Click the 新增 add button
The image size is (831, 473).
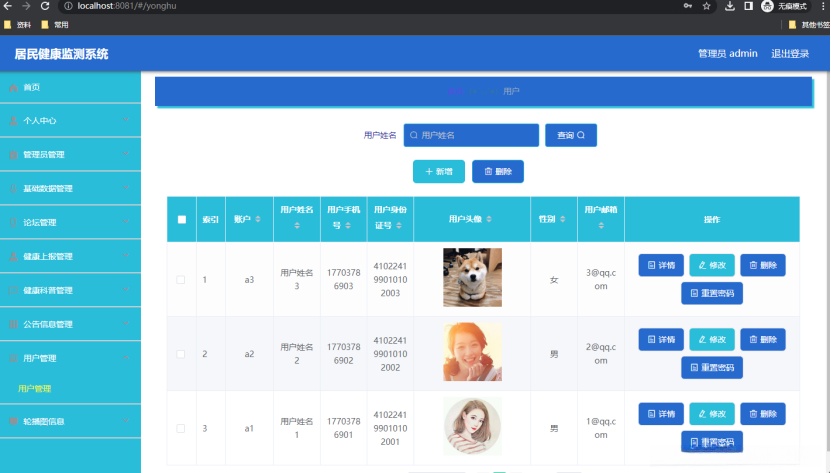pos(439,171)
